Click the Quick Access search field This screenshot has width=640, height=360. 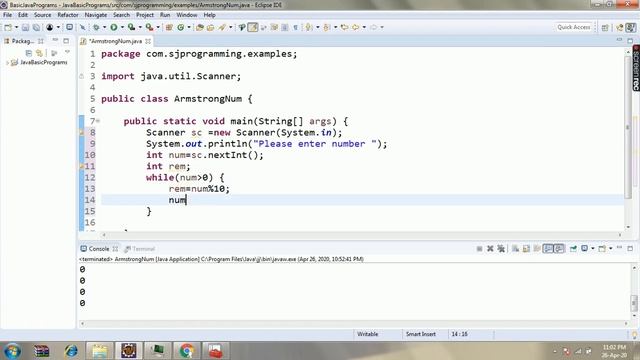click(x=573, y=27)
